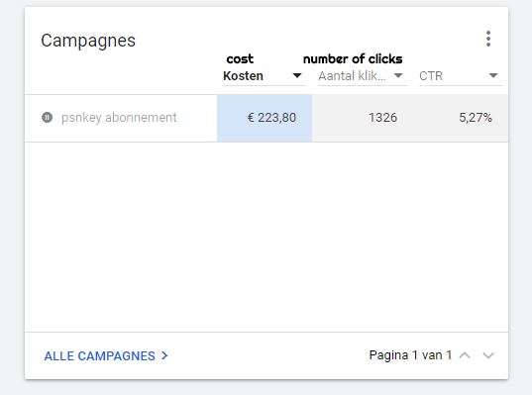Viewport: 532px width, 395px height.
Task: Go to previous page using up chevron
Action: [465, 355]
